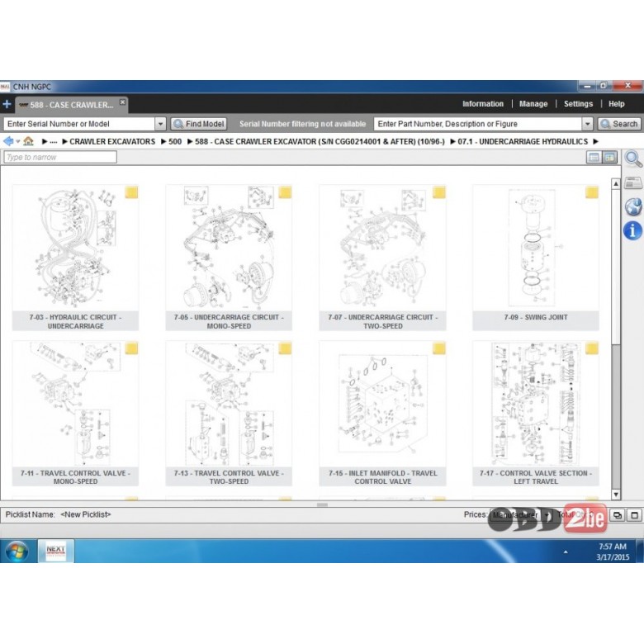Click yellow note icon on 7-03 figure

tap(131, 192)
